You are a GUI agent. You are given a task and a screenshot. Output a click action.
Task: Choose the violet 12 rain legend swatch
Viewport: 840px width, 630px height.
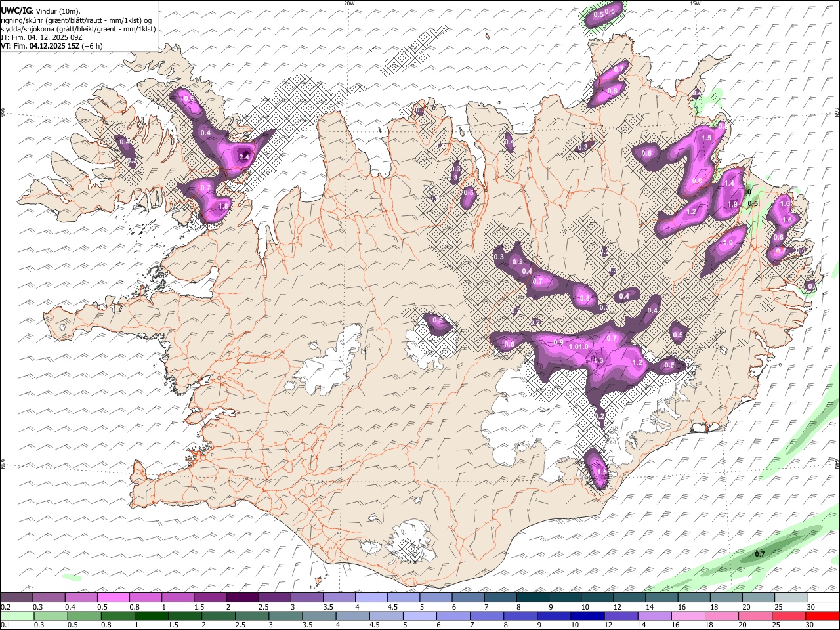[x=621, y=616]
